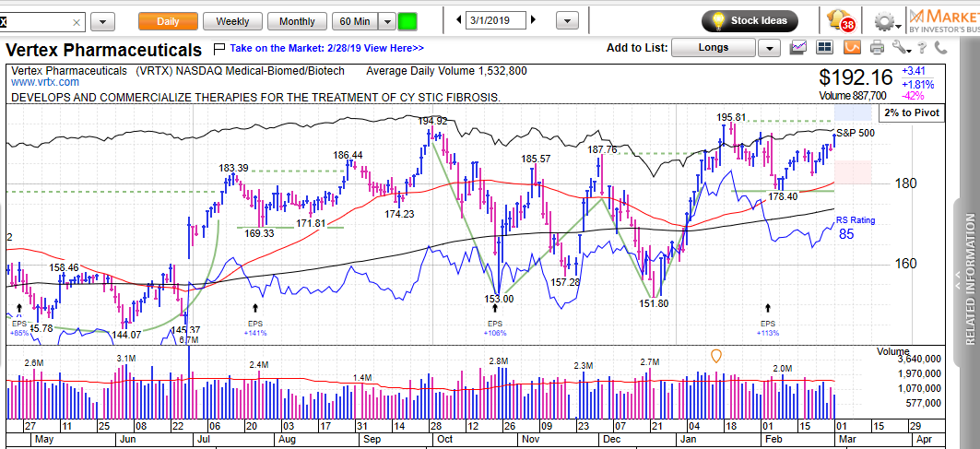The image size is (980, 449).
Task: Open the dropdown next to the date field
Action: 567,21
